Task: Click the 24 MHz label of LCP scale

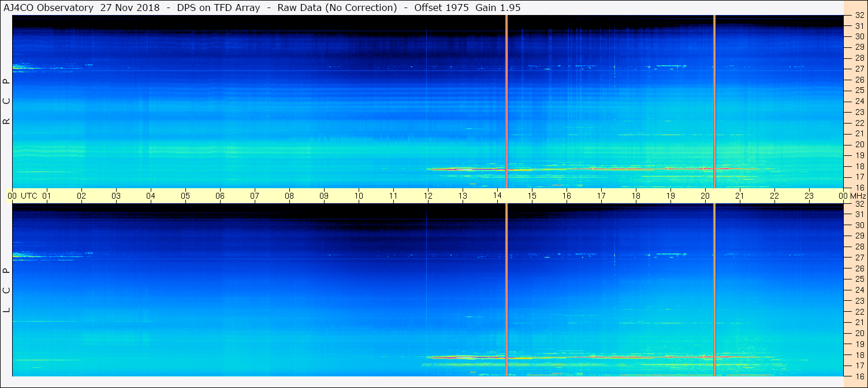Action: click(859, 290)
